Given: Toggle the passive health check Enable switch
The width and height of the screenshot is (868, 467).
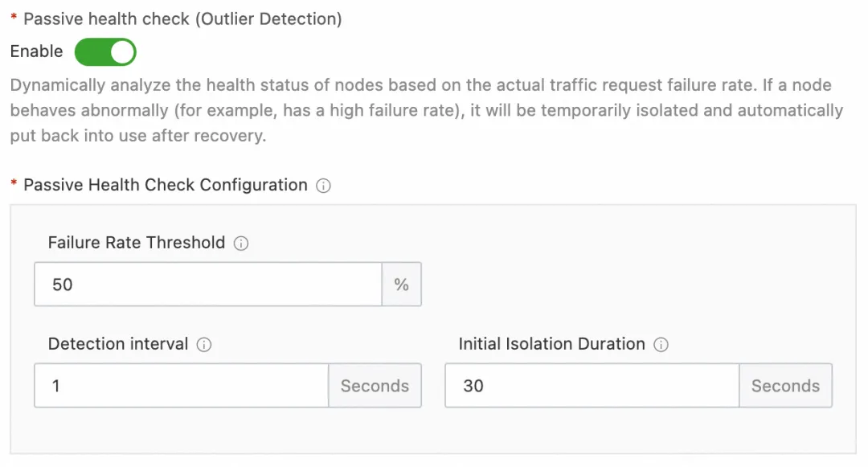Looking at the screenshot, I should (x=105, y=52).
